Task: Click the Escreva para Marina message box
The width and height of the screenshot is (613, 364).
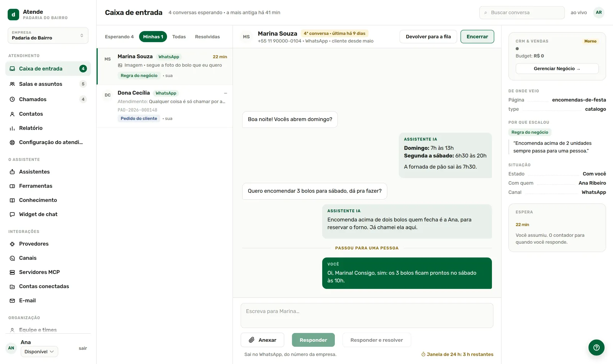Action: tap(367, 316)
